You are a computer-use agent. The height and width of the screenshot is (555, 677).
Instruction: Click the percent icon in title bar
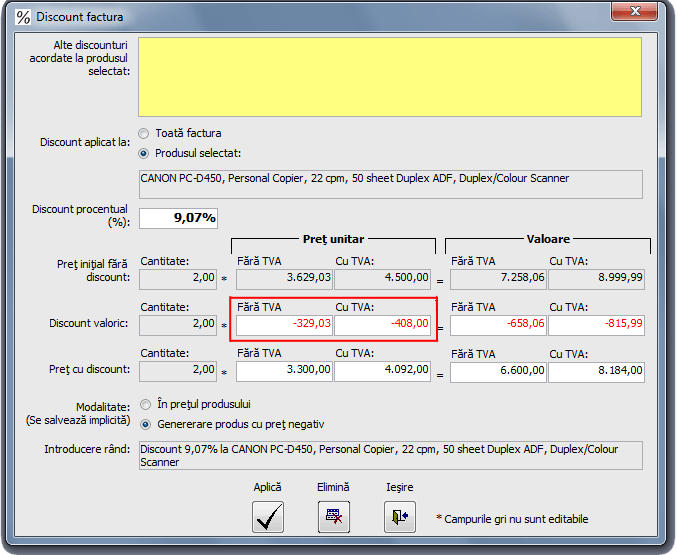[22, 16]
